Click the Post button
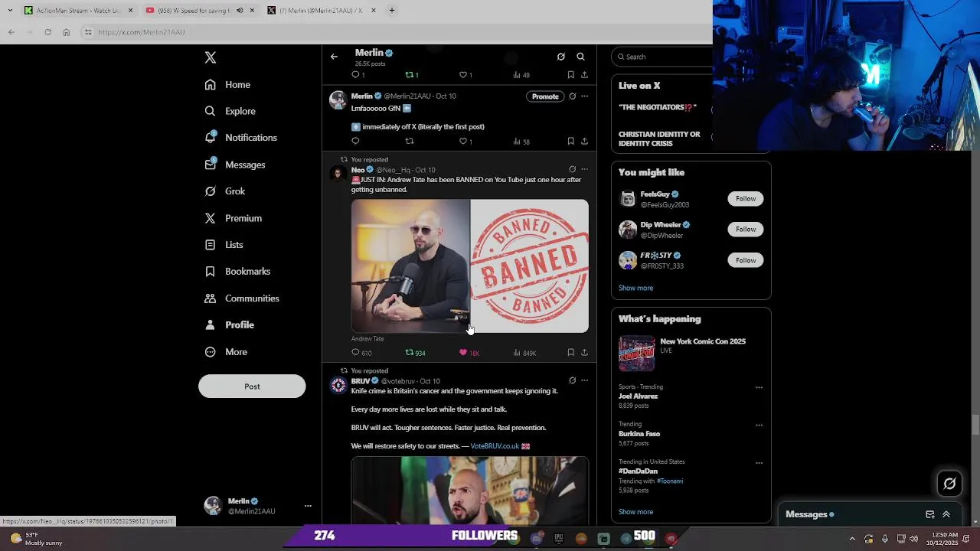This screenshot has height=551, width=980. [x=252, y=386]
